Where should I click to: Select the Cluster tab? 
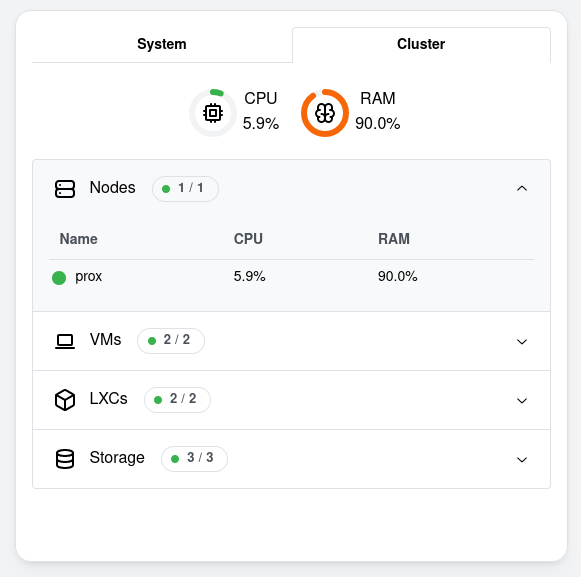tap(421, 44)
